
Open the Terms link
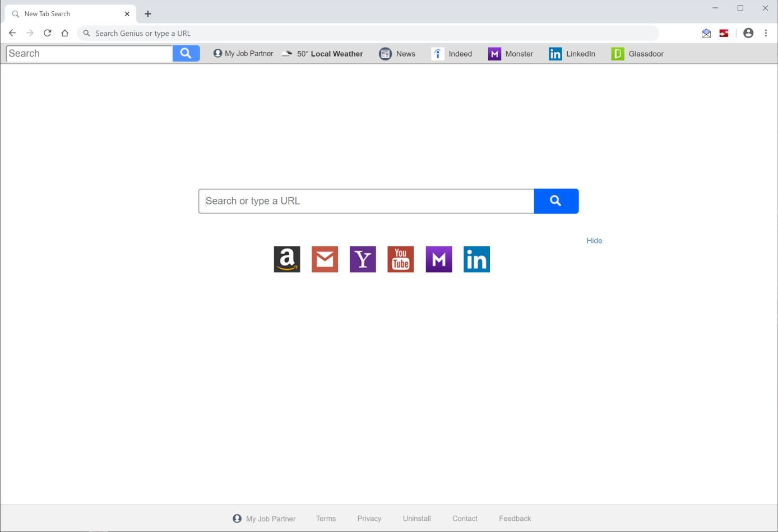tap(326, 519)
